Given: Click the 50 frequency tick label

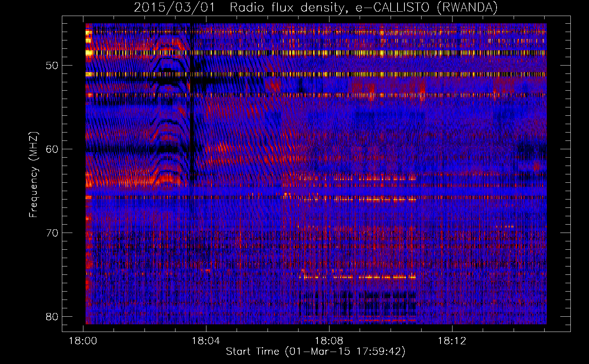Looking at the screenshot, I should pyautogui.click(x=52, y=66).
